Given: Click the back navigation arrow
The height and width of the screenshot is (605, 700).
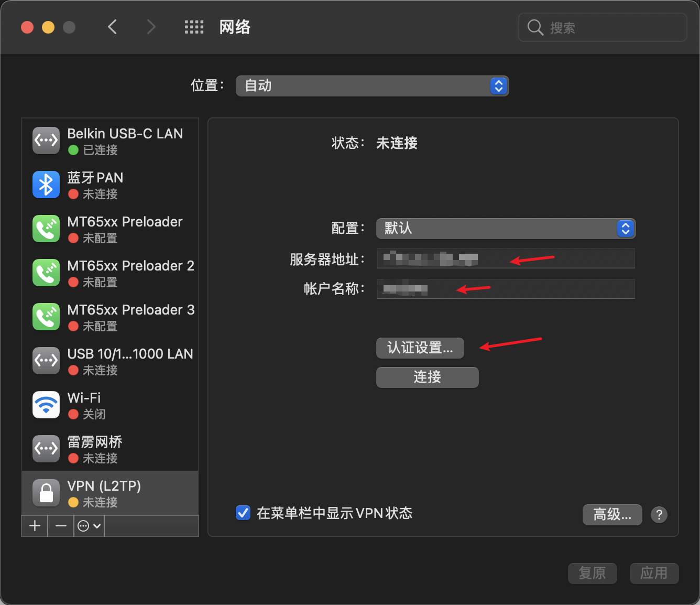Looking at the screenshot, I should 112,27.
